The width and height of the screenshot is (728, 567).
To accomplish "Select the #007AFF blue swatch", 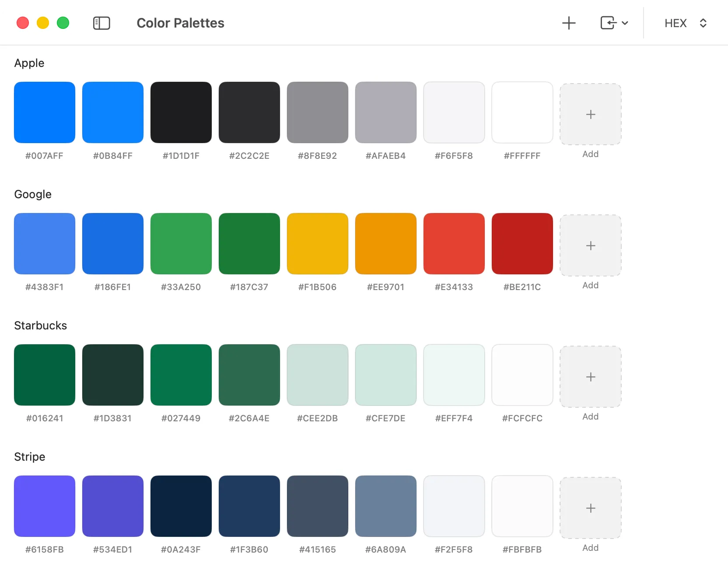I will (45, 112).
